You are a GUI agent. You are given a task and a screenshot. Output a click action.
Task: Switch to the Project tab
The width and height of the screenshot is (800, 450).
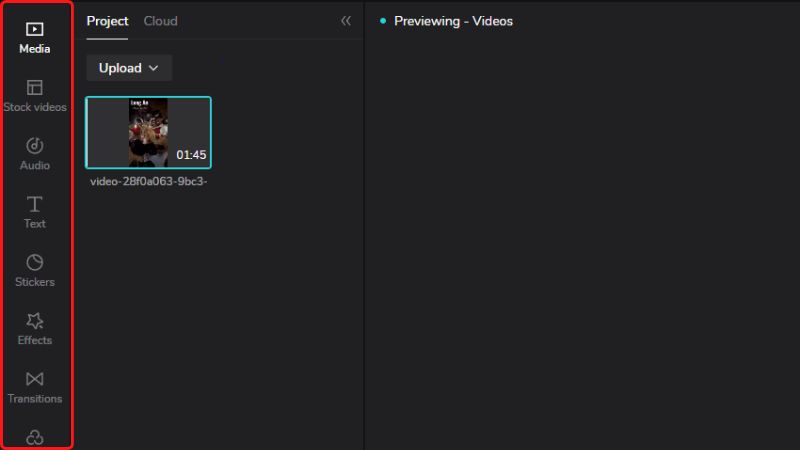click(107, 21)
